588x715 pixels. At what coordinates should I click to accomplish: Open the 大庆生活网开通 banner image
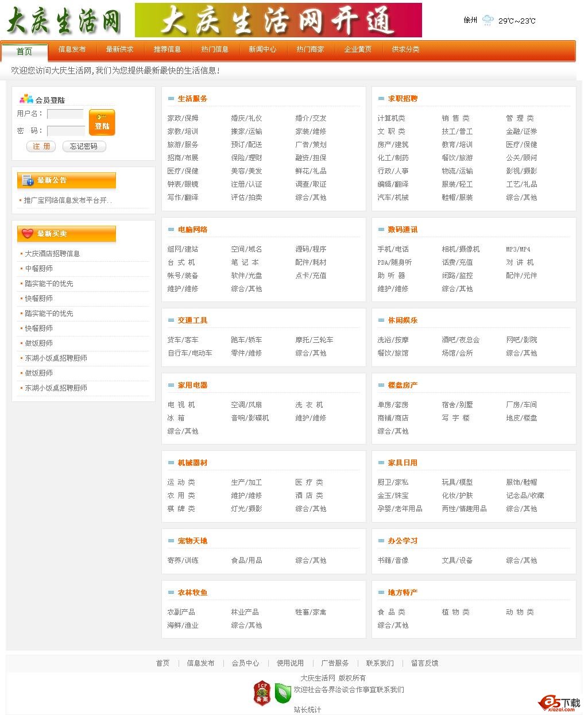(278, 20)
